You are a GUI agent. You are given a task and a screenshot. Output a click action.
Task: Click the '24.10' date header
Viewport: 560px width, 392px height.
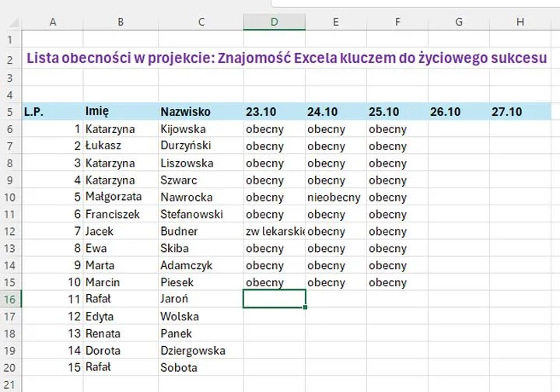[336, 112]
